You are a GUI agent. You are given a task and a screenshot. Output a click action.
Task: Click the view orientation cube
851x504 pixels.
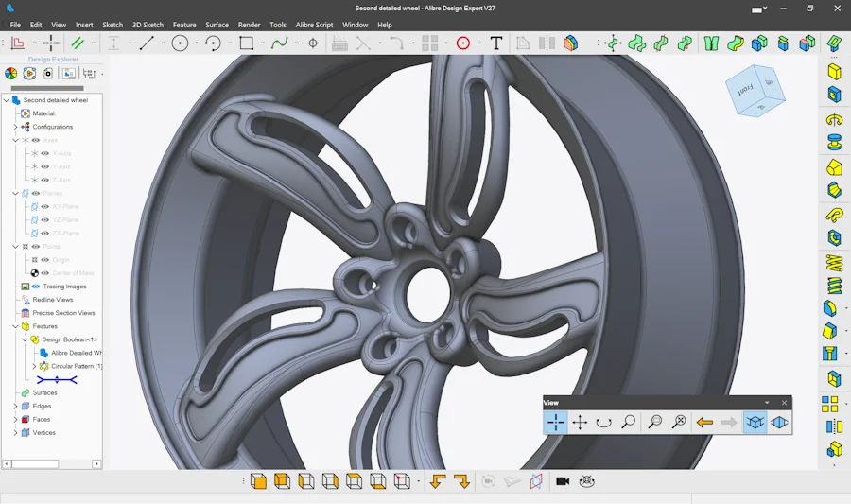tap(755, 90)
